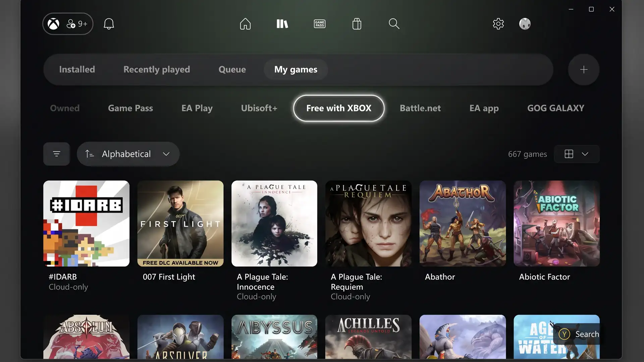Screen dimensions: 644x362
Task: Expand the grid view layout dropdown
Action: click(577, 154)
